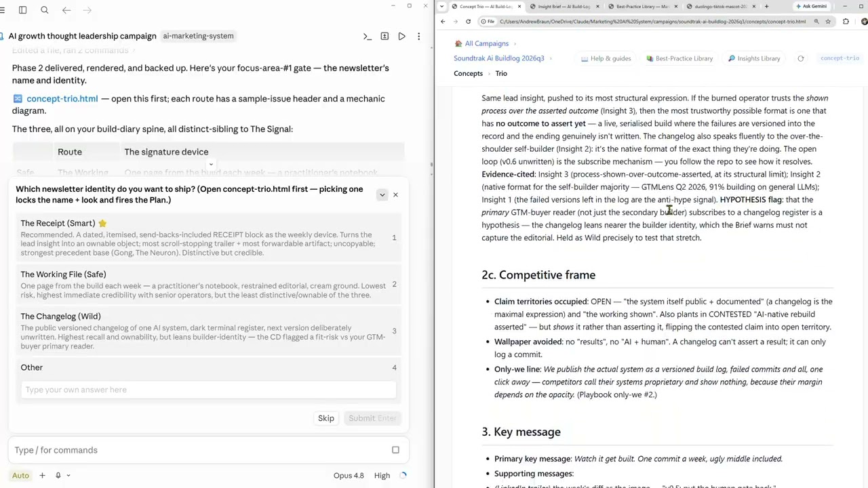Open the Opus 4.8 model selector

(x=349, y=475)
